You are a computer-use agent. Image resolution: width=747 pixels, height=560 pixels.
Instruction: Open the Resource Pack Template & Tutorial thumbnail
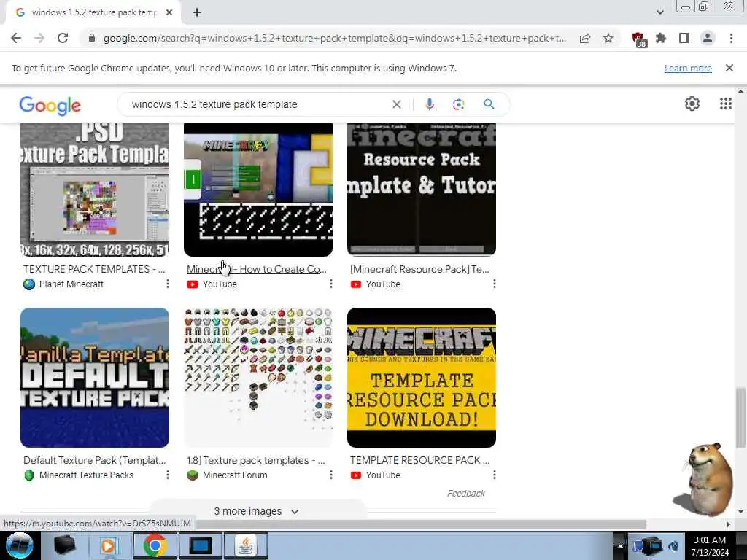click(422, 189)
